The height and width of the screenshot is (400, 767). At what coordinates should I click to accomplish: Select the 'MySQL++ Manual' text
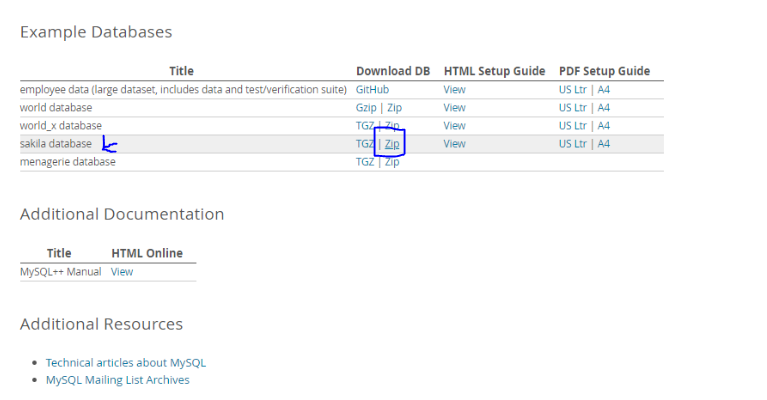[61, 272]
